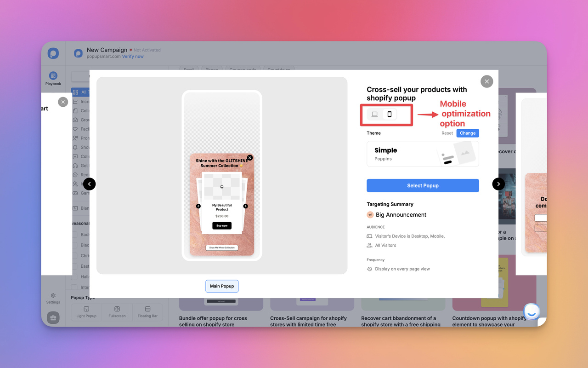This screenshot has height=368, width=588.
Task: Go to the previous popup template
Action: pyautogui.click(x=90, y=184)
